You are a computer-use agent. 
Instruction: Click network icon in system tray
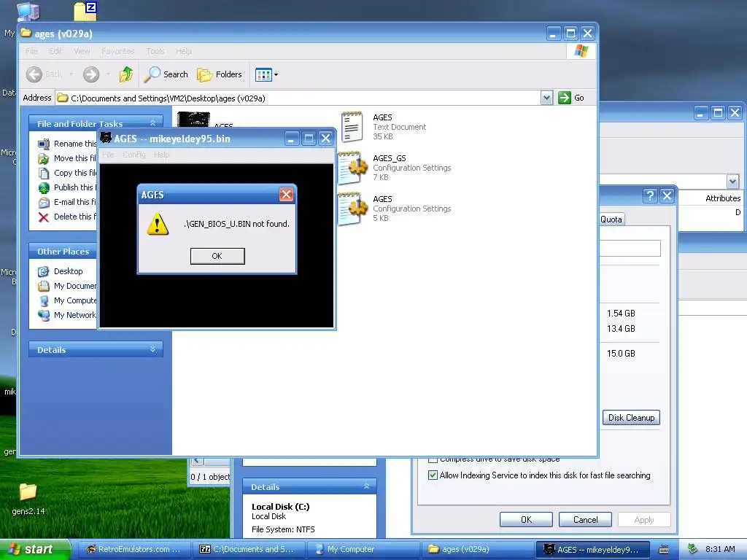click(x=693, y=549)
